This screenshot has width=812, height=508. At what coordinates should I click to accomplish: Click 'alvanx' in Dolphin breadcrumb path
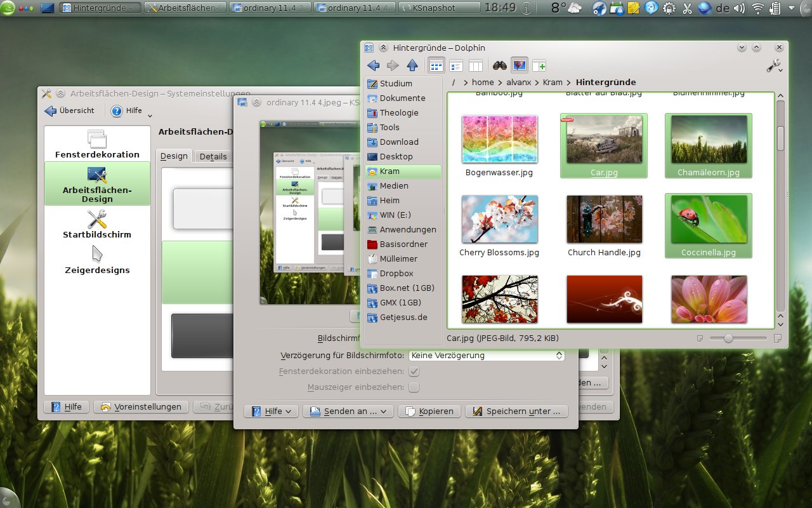(x=520, y=82)
